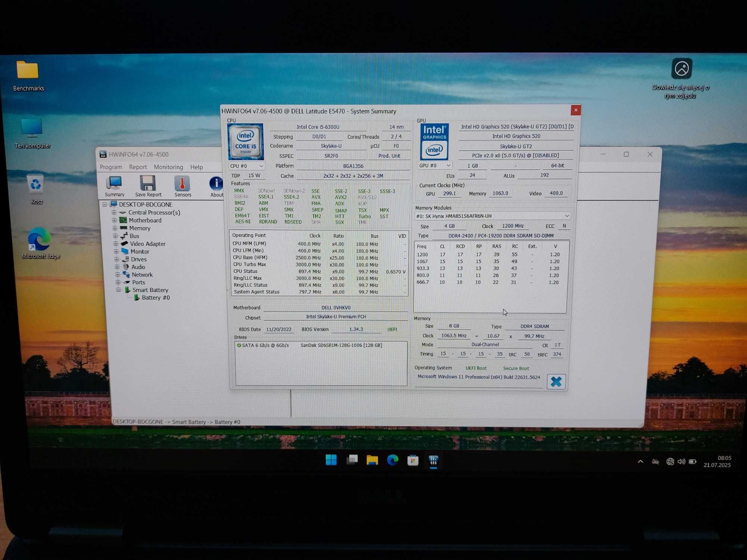Select the Ten komputer desktop icon
The width and height of the screenshot is (747, 560).
pos(32,133)
